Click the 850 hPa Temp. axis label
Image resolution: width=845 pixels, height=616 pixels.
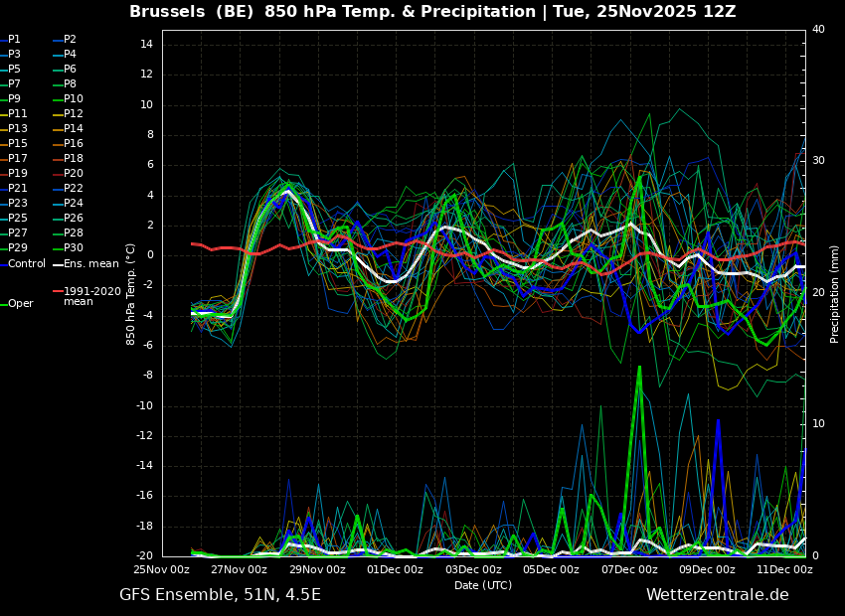tap(130, 294)
